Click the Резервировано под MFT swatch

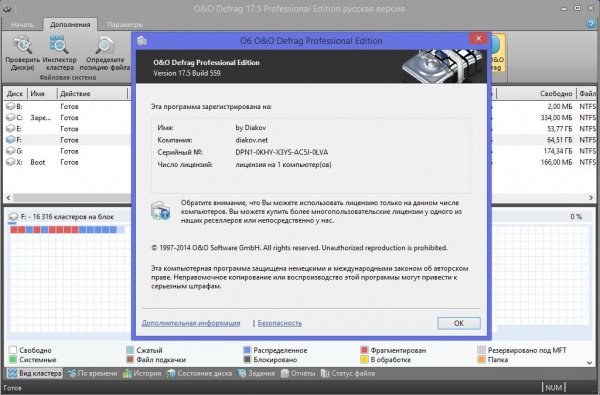(x=481, y=350)
